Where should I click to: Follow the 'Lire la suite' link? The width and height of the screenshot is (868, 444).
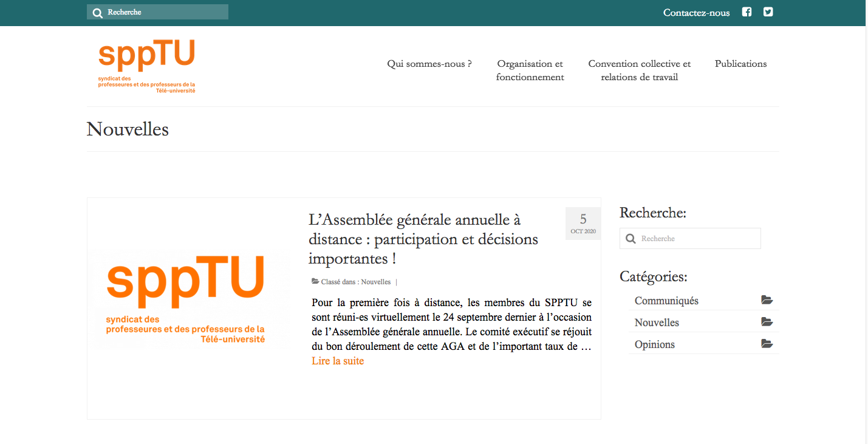tap(338, 361)
